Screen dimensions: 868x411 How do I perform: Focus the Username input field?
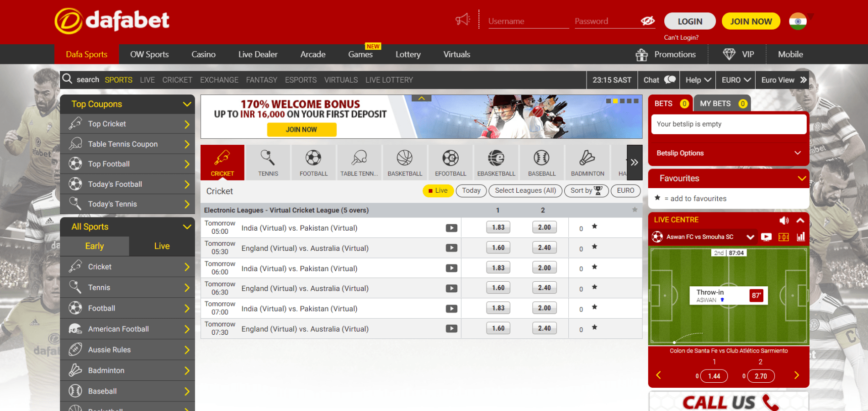(x=528, y=21)
